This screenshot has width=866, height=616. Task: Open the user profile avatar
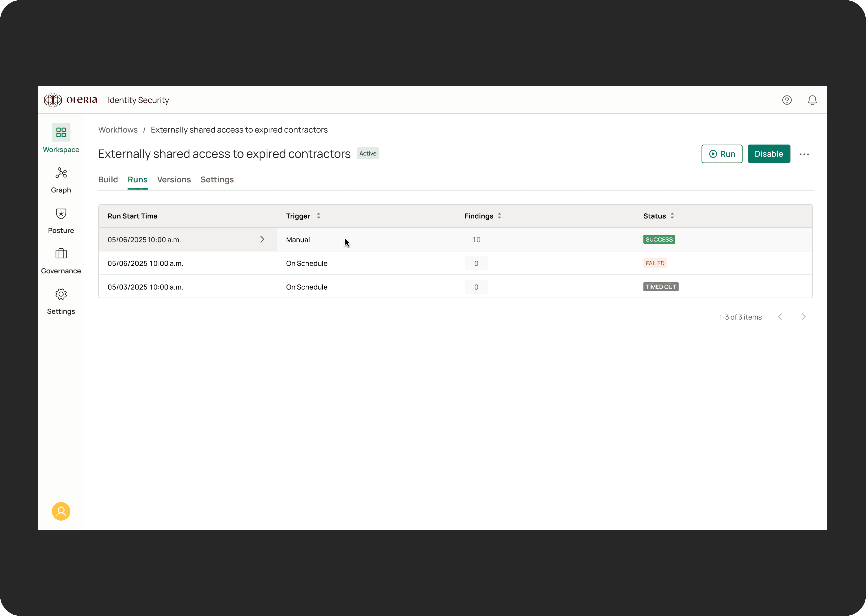[x=61, y=511]
